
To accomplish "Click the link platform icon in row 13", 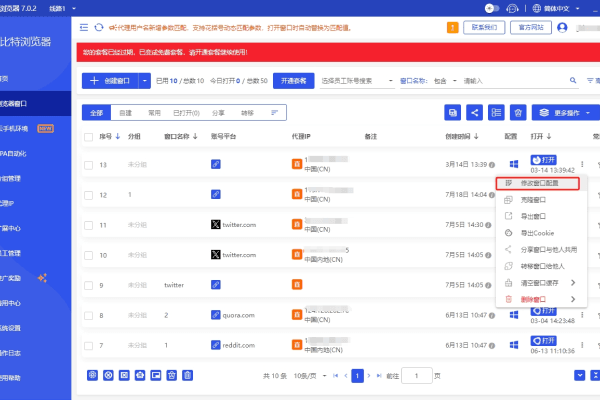I will coord(215,164).
